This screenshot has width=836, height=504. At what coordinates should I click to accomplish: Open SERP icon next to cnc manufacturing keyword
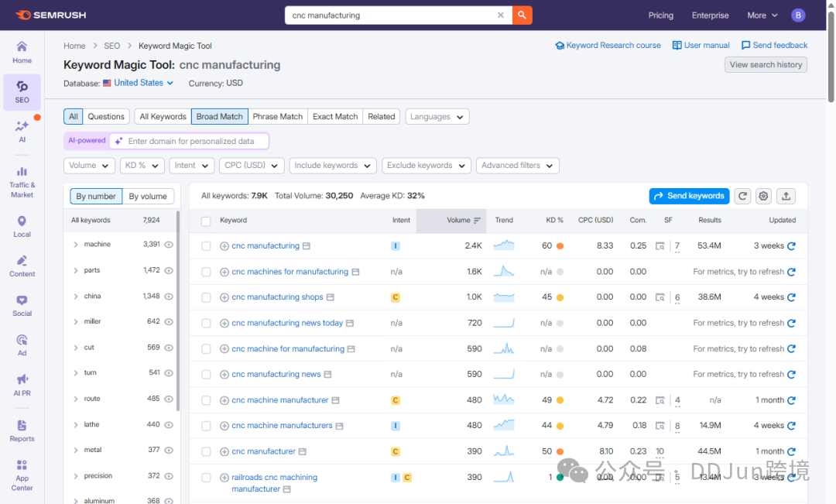click(x=307, y=246)
